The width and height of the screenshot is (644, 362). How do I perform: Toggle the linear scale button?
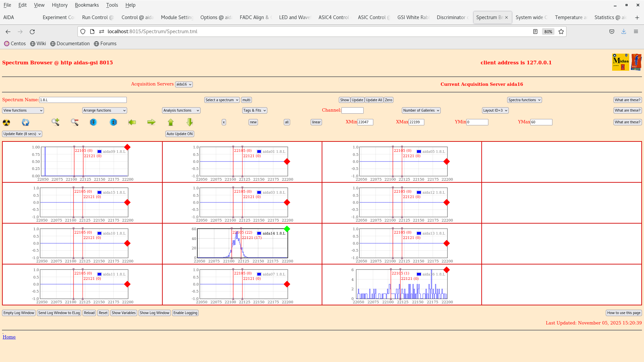click(316, 122)
